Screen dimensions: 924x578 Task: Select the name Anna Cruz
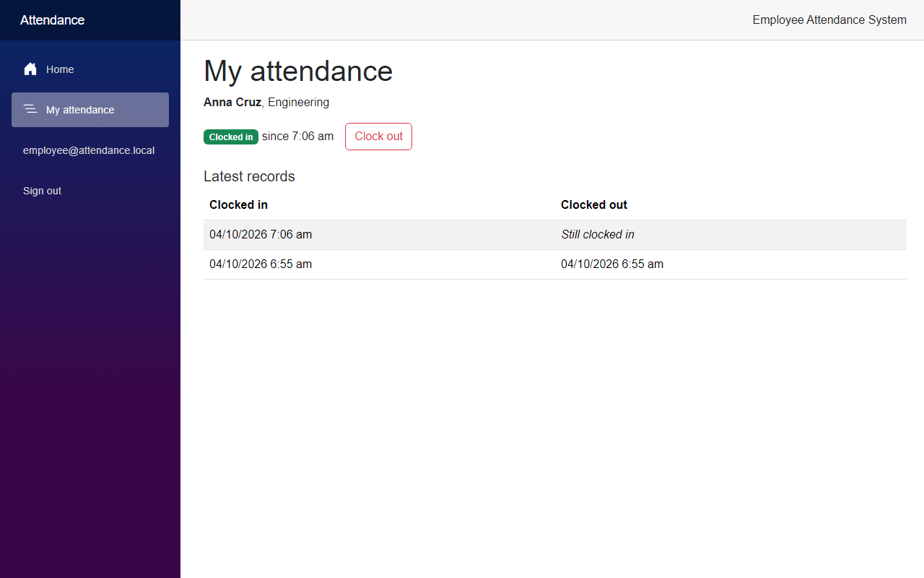pos(232,103)
